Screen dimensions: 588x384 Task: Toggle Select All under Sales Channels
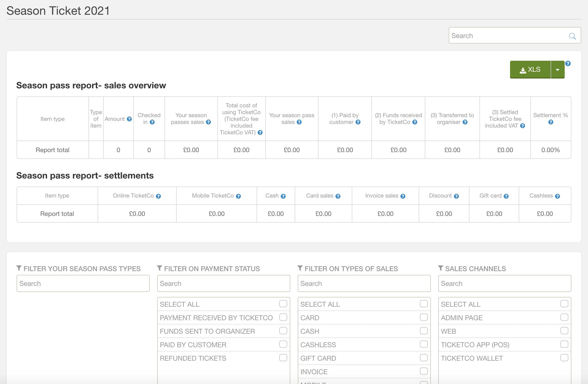point(564,304)
